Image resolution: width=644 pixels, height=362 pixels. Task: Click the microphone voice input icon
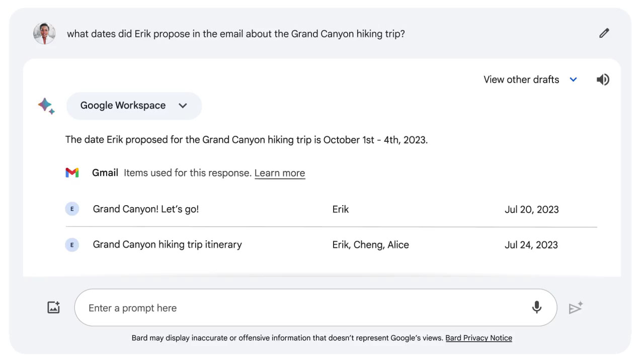537,307
